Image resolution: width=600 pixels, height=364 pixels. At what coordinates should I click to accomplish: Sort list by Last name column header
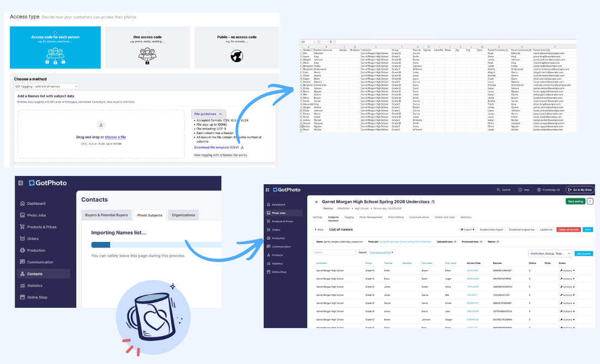[427, 263]
